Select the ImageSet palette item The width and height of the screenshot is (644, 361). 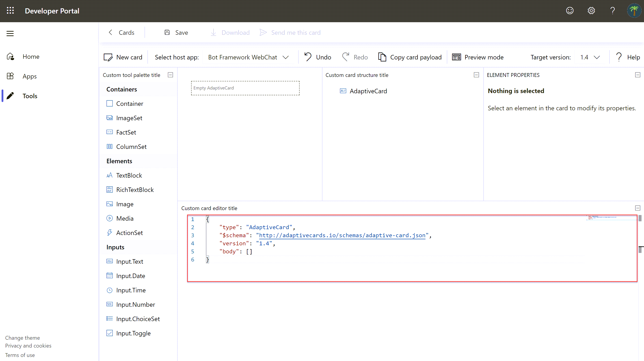point(139,118)
